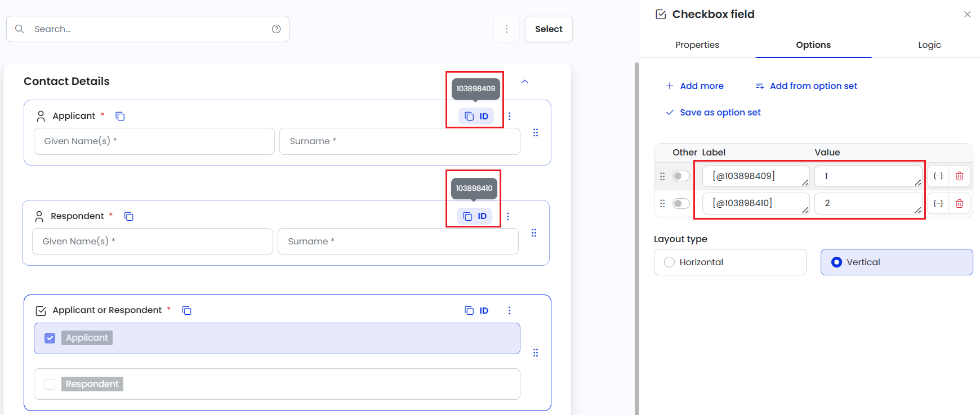This screenshot has height=415, width=980.
Task: Collapse the Contact Details section
Action: pyautogui.click(x=525, y=82)
